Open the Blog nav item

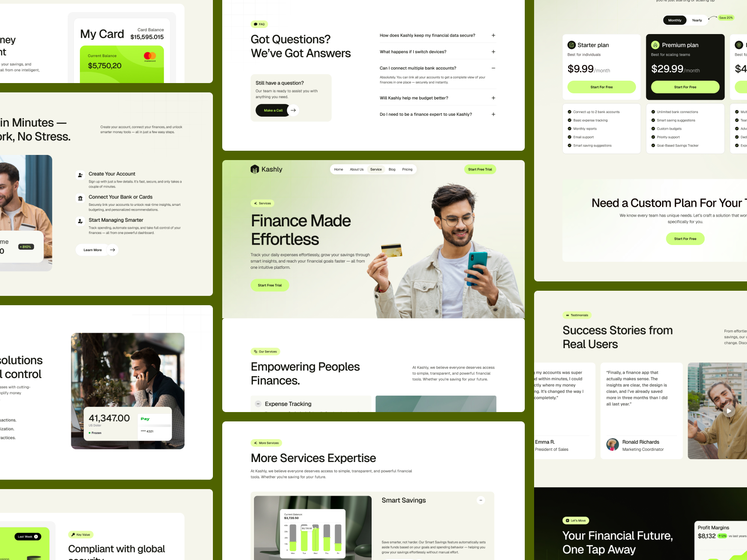point(392,169)
